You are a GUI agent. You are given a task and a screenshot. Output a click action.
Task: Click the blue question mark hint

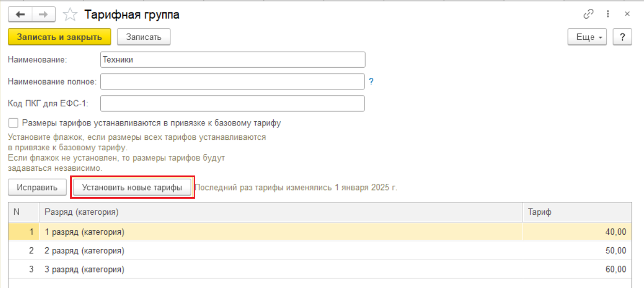[371, 82]
